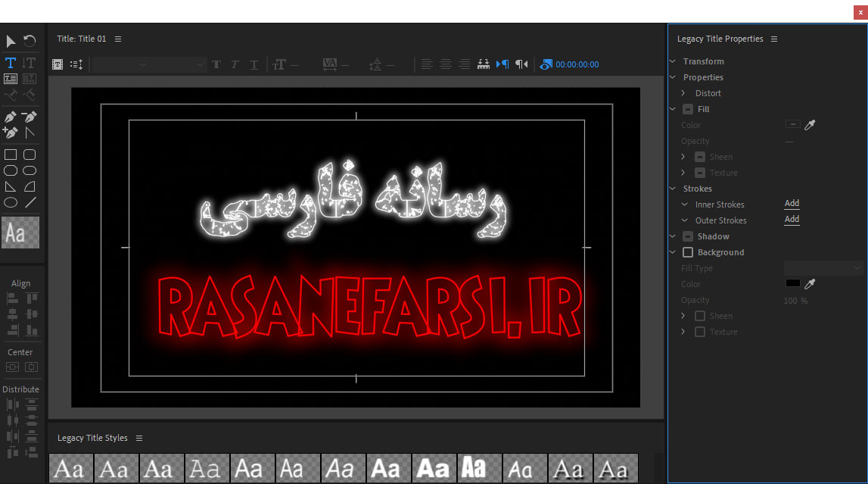Viewport: 868px width, 484px height.
Task: Open the Fill color swatch
Action: click(x=793, y=125)
